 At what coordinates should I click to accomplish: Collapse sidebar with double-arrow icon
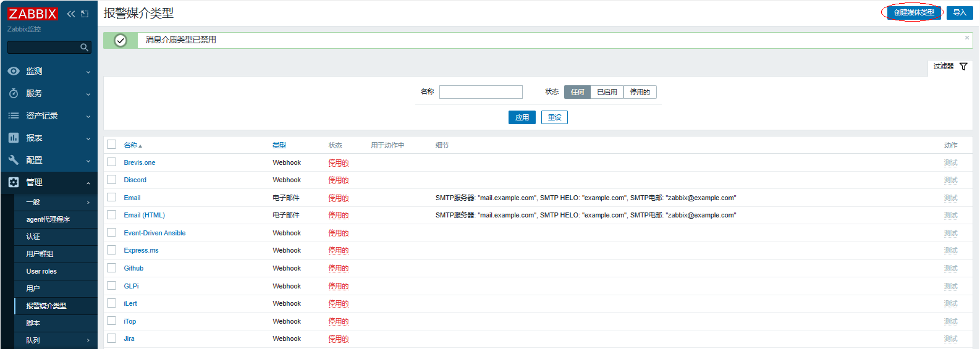click(71, 14)
